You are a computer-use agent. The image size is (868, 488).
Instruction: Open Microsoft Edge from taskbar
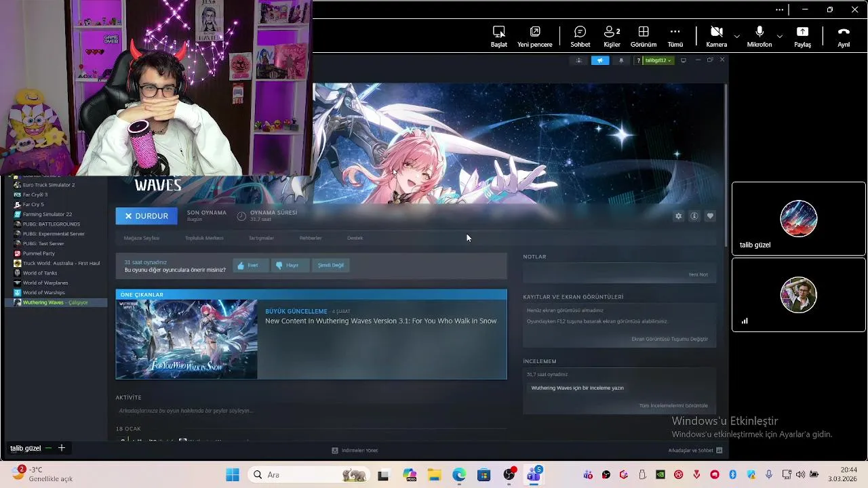tap(459, 475)
